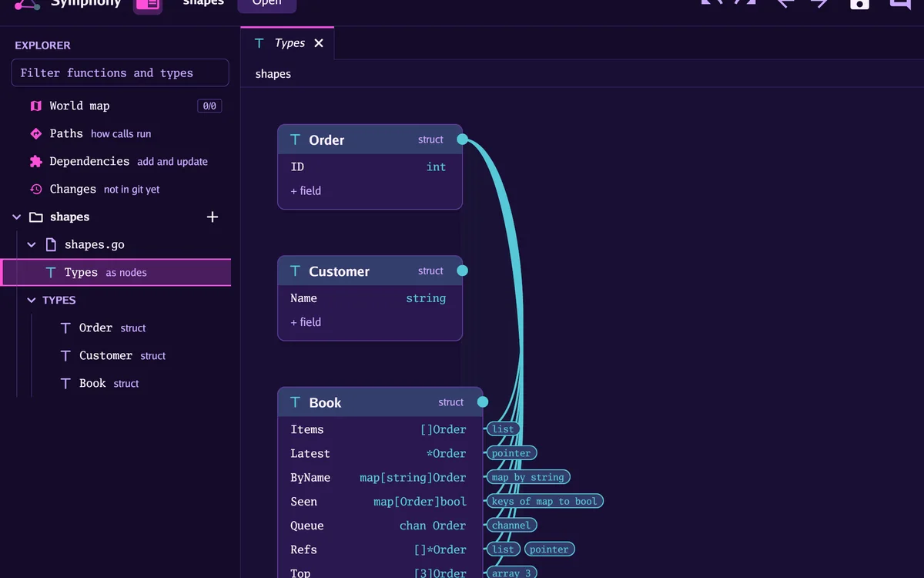Click the 'struct' label on the Book header

pyautogui.click(x=451, y=402)
